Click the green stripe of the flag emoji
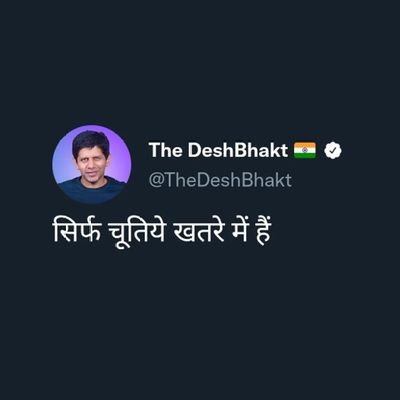 click(x=305, y=156)
